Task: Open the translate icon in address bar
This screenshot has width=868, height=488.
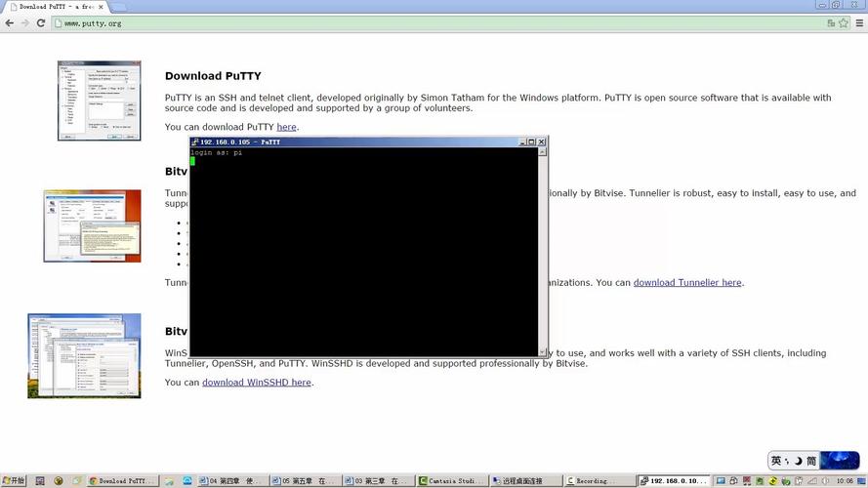Action: (831, 23)
